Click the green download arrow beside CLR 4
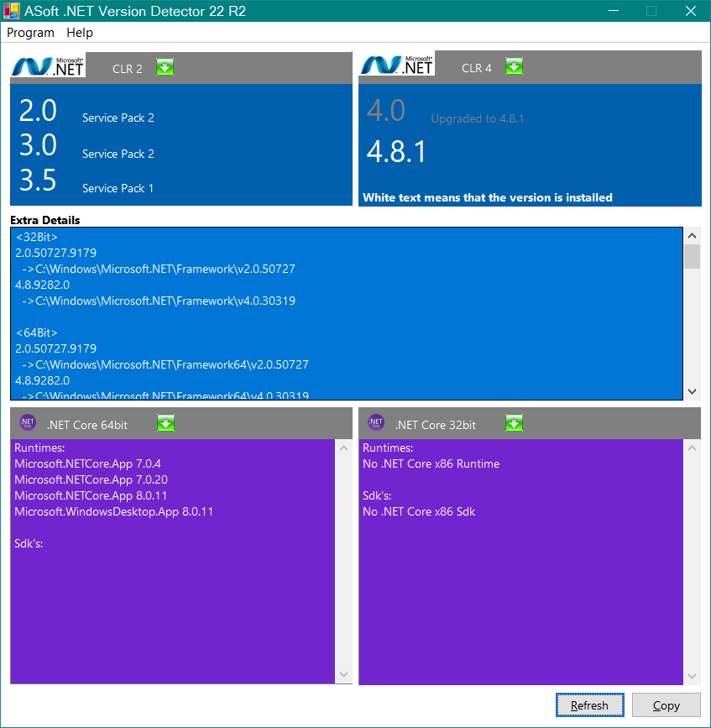 (x=514, y=67)
